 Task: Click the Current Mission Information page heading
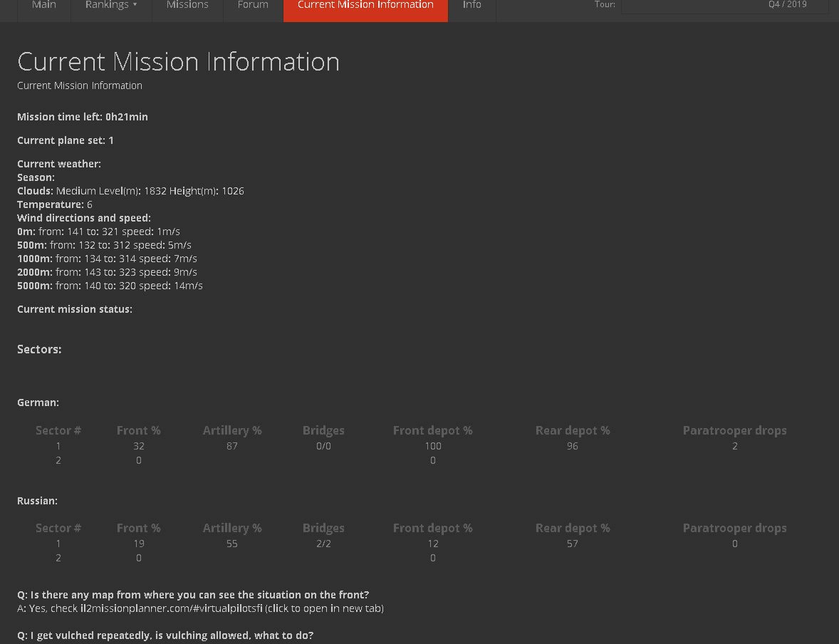coord(178,61)
